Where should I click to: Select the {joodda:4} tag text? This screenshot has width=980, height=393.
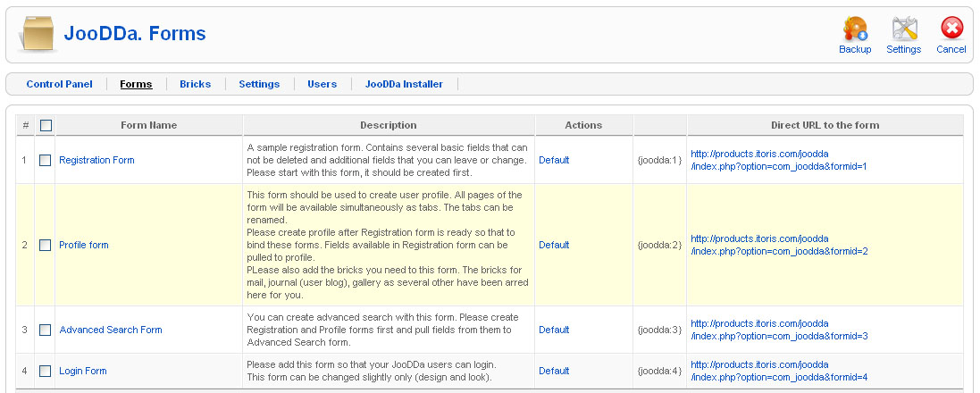coord(659,372)
